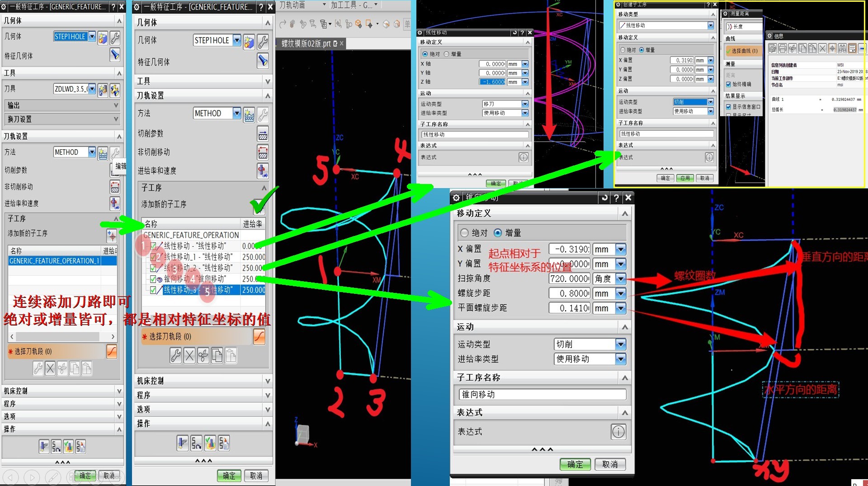Select the 绝对 radio in the 创建子工序 dialog
The image size is (868, 486).
click(x=623, y=50)
